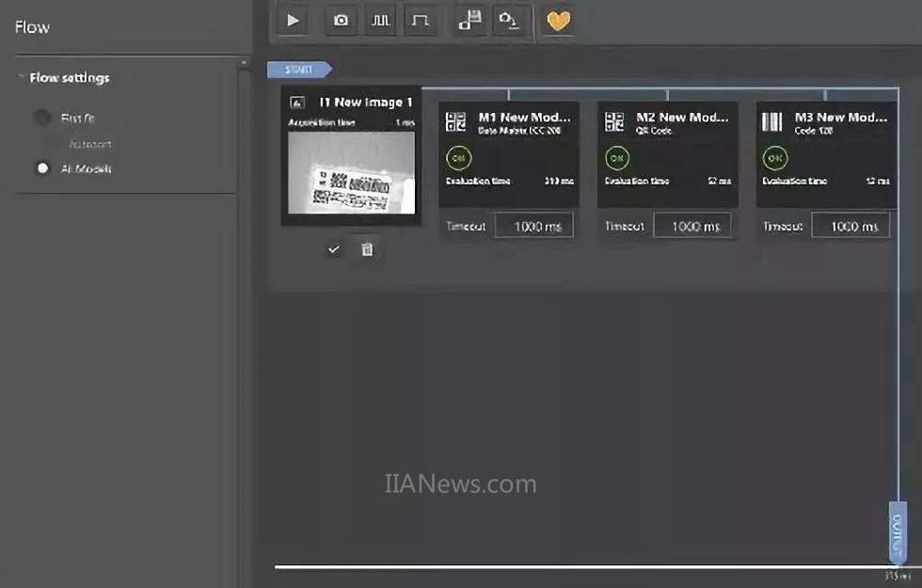Click the I1 New Image 1 thumbnail
This screenshot has height=588, width=922.
[x=351, y=172]
